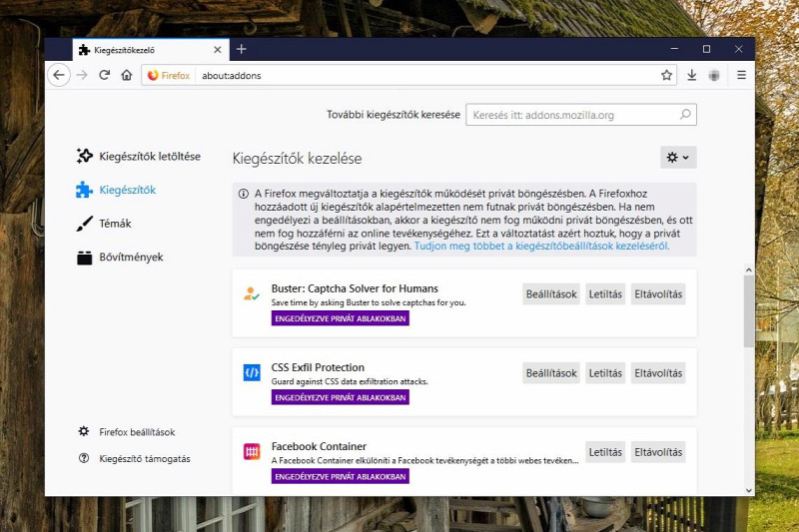Click the info icon in notice
The height and width of the screenshot is (532, 799).
[x=244, y=194]
